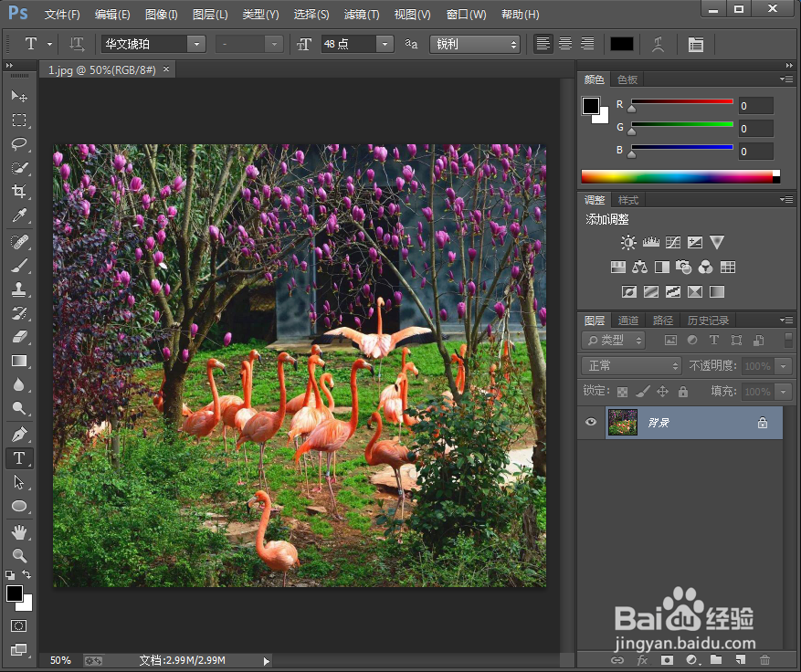The height and width of the screenshot is (672, 801).
Task: Click text color swatch in options bar
Action: click(622, 45)
